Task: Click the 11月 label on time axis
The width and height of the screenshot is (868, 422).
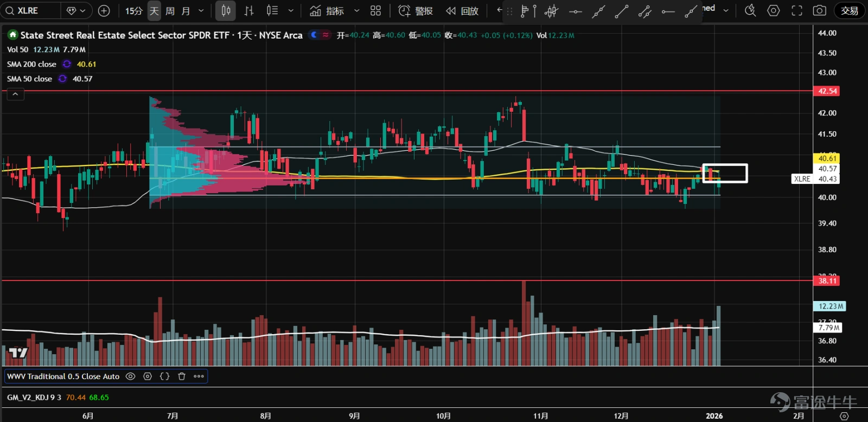Action: (x=540, y=416)
